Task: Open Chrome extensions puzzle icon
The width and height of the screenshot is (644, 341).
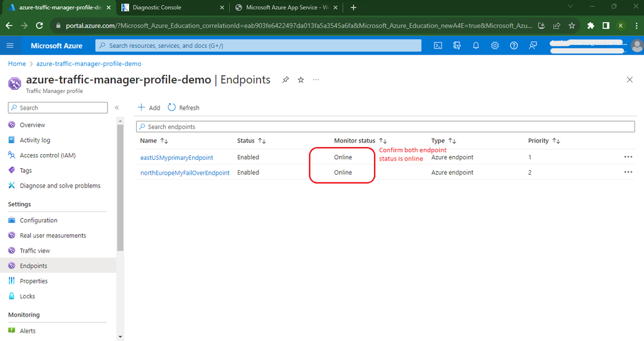Action: (x=590, y=26)
